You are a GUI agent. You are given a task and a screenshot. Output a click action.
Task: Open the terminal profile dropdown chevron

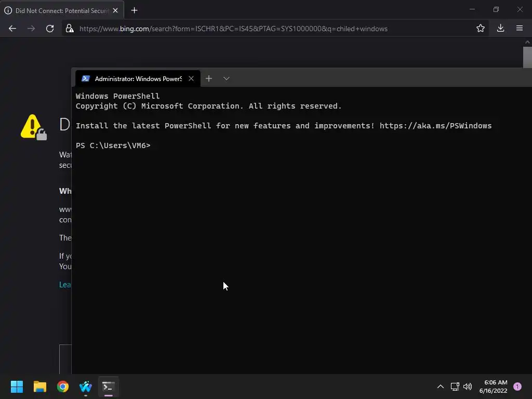227,79
